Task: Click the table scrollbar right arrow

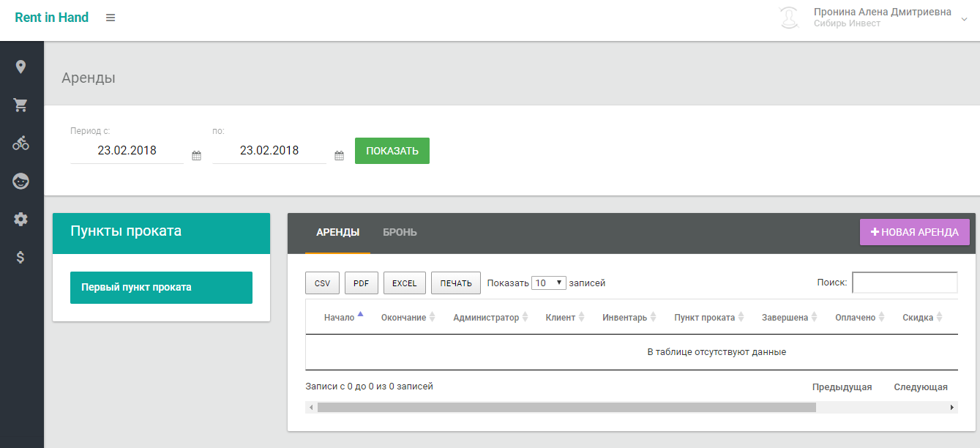Action: pyautogui.click(x=952, y=408)
